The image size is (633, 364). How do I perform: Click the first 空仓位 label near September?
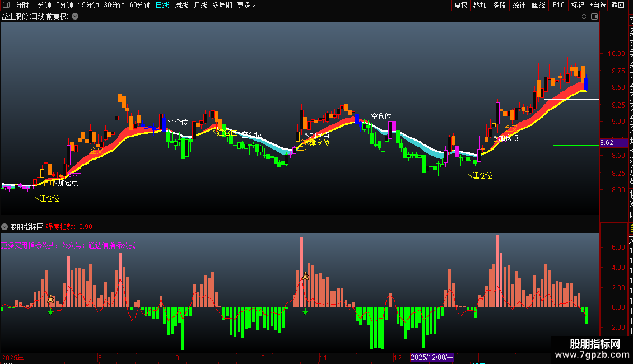coord(178,122)
